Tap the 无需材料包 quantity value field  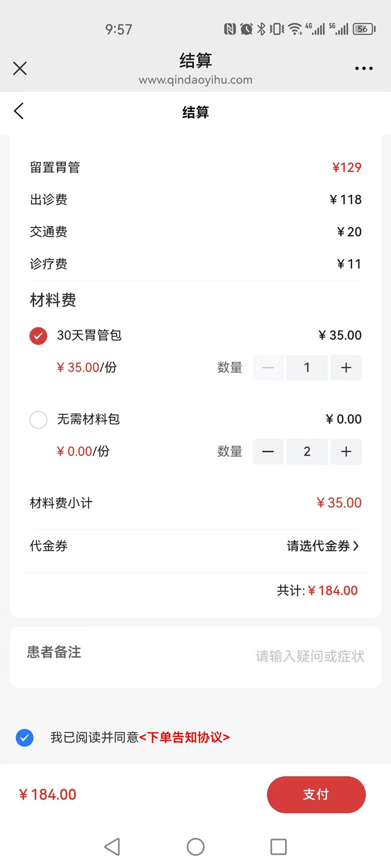coord(307,452)
